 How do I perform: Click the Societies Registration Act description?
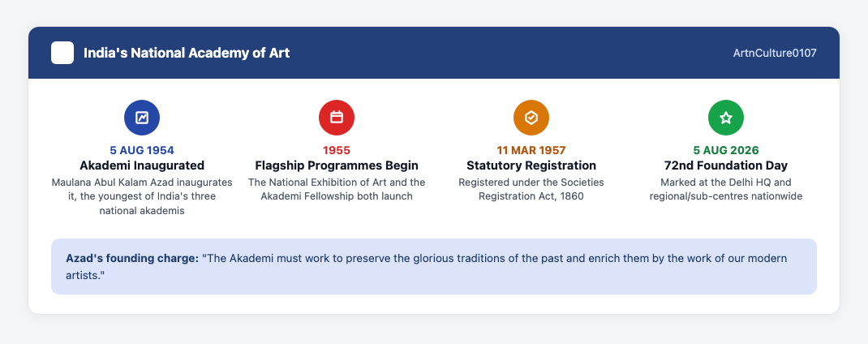pyautogui.click(x=531, y=190)
